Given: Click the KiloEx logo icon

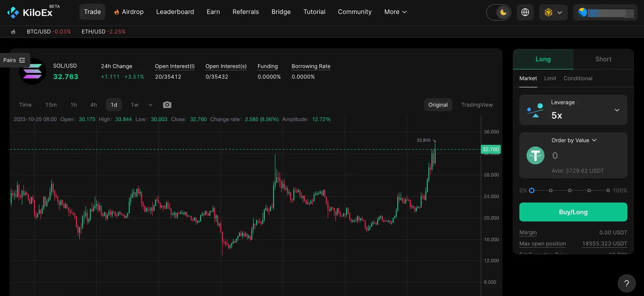Looking at the screenshot, I should point(13,12).
